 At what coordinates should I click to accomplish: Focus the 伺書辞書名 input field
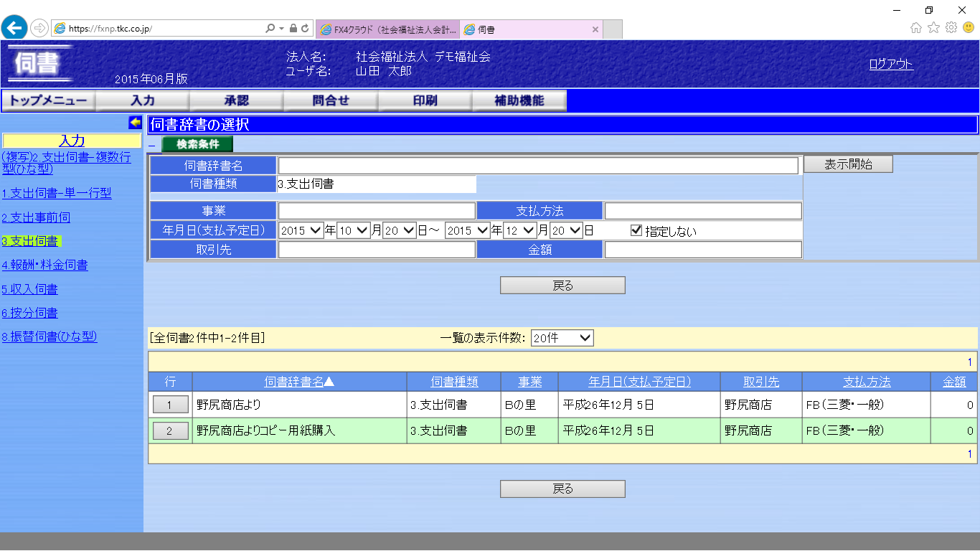(538, 166)
